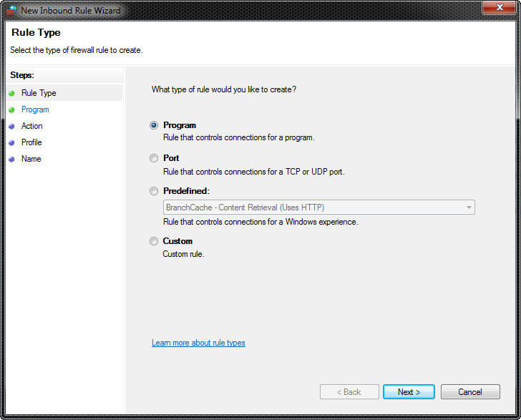Click the blue bullet beside Name step
The height and width of the screenshot is (420, 521).
click(x=11, y=159)
